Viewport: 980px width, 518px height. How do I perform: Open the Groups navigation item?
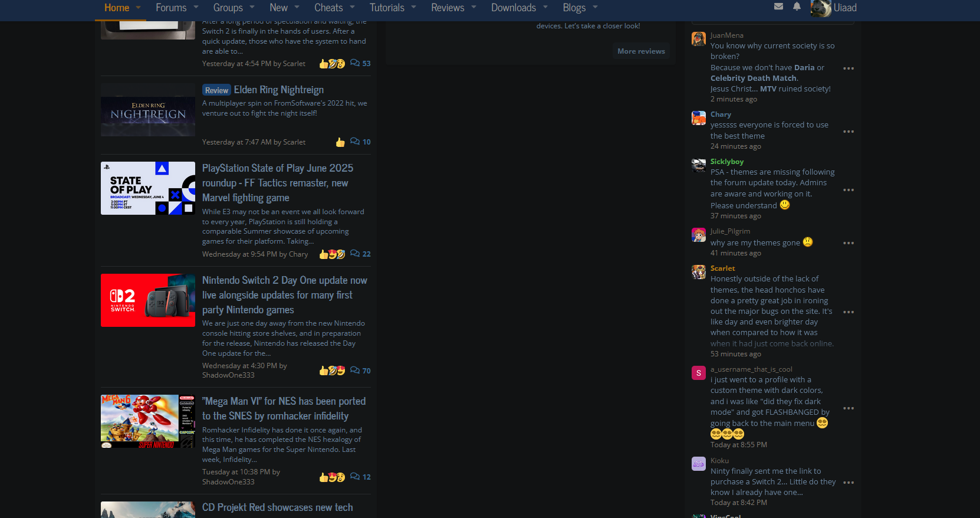click(x=228, y=8)
